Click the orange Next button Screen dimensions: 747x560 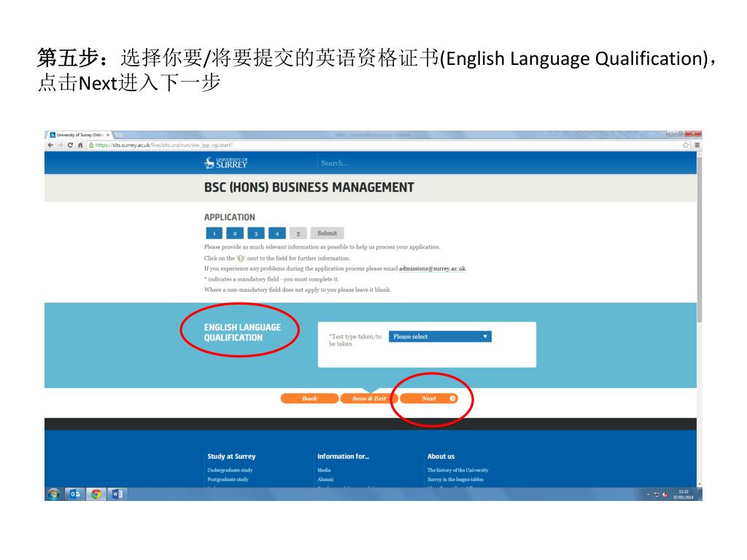(429, 399)
